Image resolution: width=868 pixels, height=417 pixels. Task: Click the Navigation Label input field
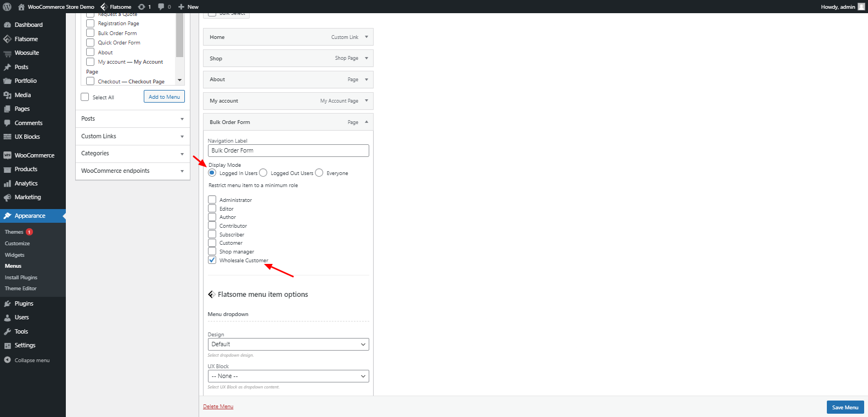pyautogui.click(x=289, y=150)
